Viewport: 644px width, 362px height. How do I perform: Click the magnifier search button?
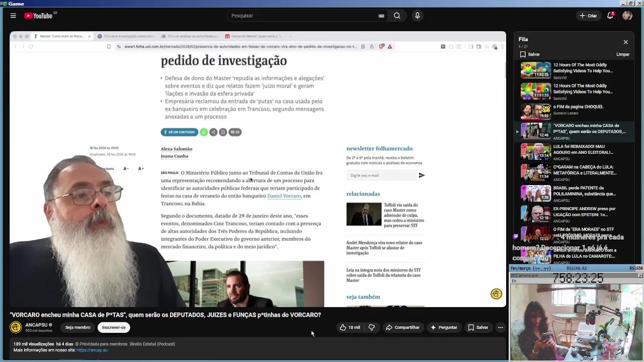[397, 16]
